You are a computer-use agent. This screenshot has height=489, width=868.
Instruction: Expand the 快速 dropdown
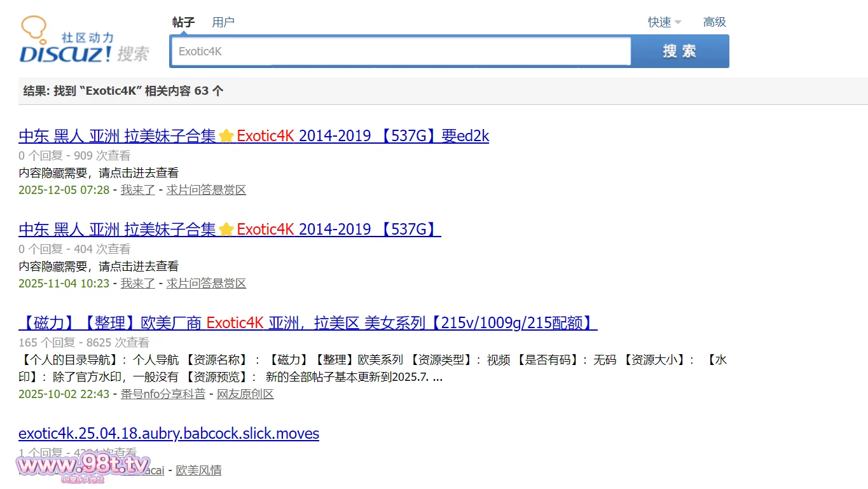[664, 22]
